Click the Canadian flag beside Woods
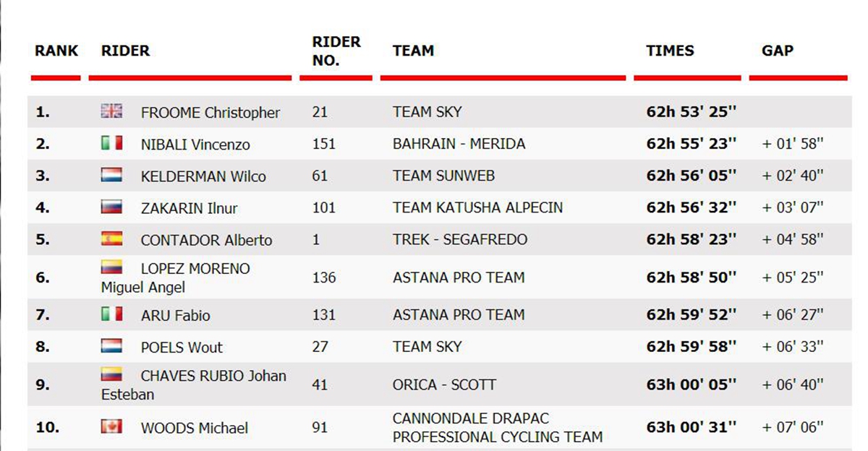Screen dimensions: 868x451 click(x=111, y=426)
